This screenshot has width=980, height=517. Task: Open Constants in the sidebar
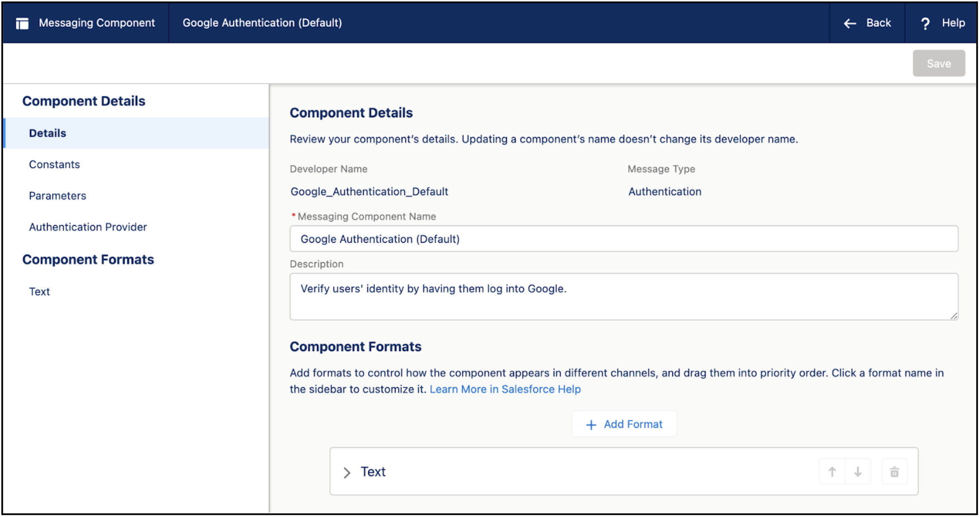tap(54, 165)
